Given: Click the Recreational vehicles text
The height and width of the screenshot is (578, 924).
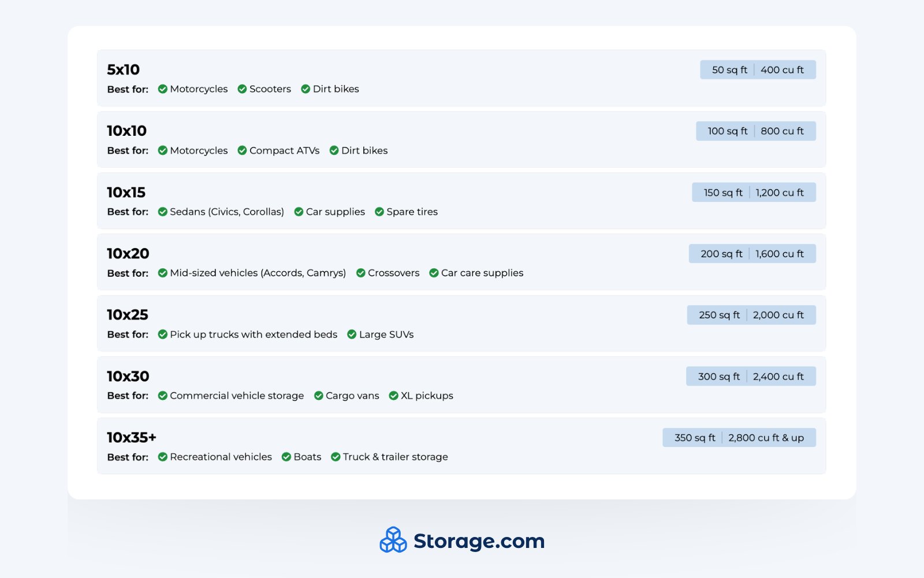Looking at the screenshot, I should (x=221, y=457).
